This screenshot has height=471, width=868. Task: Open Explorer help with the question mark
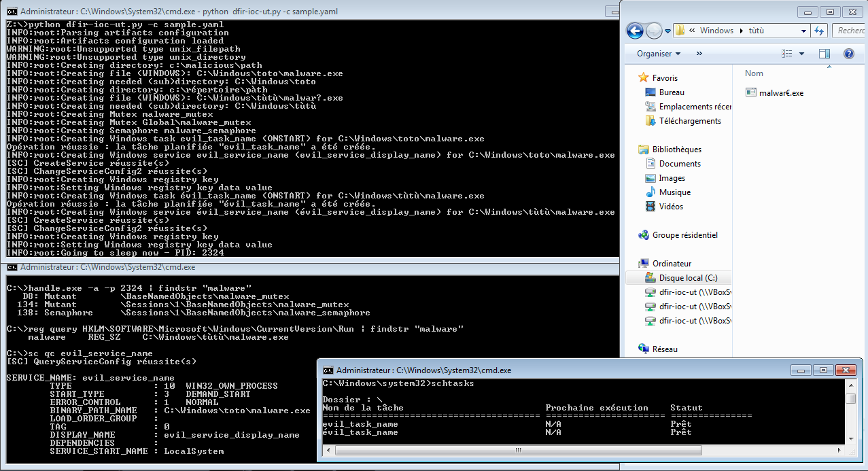click(848, 54)
